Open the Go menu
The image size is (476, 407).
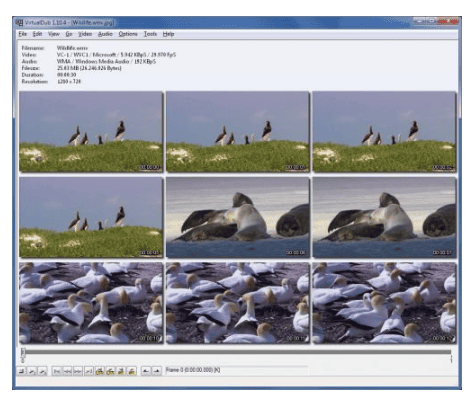click(69, 34)
